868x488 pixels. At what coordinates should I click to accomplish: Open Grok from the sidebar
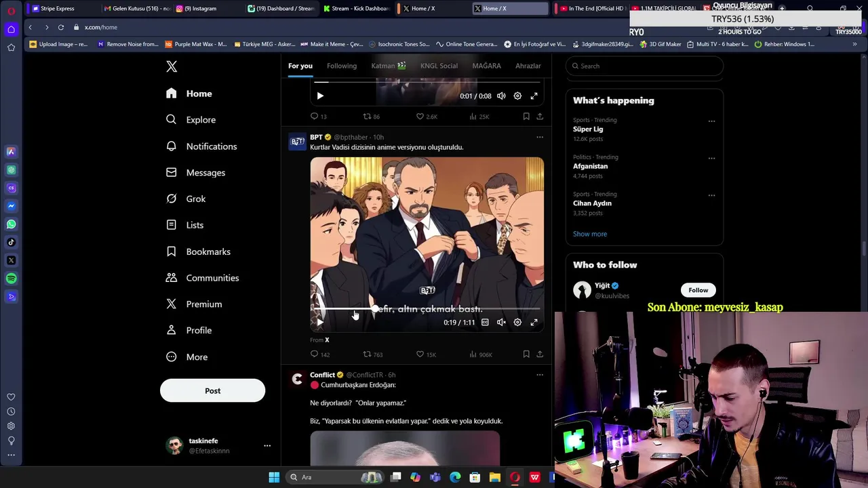186,199
